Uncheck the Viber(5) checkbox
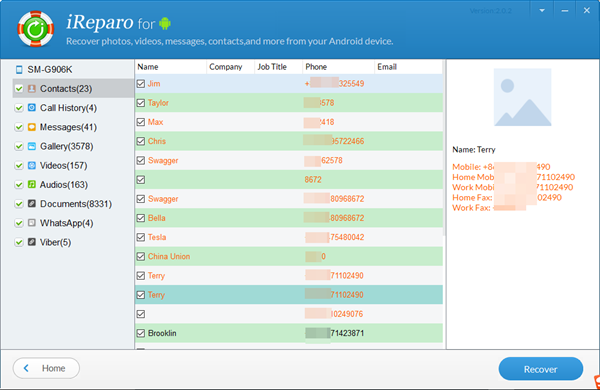Viewport: 600px width, 390px height. click(x=19, y=242)
